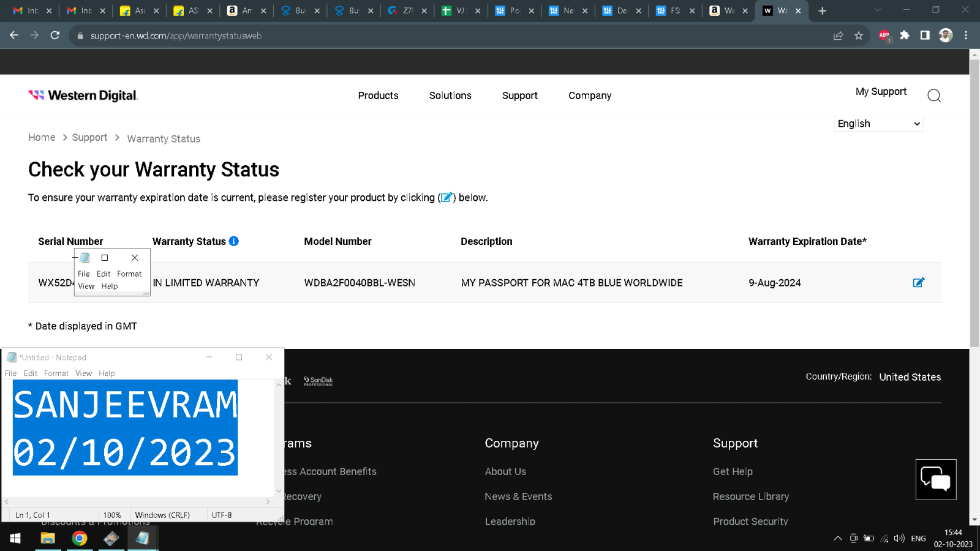Viewport: 980px width, 551px height.
Task: Open the Chrome profile avatar
Action: (x=946, y=36)
